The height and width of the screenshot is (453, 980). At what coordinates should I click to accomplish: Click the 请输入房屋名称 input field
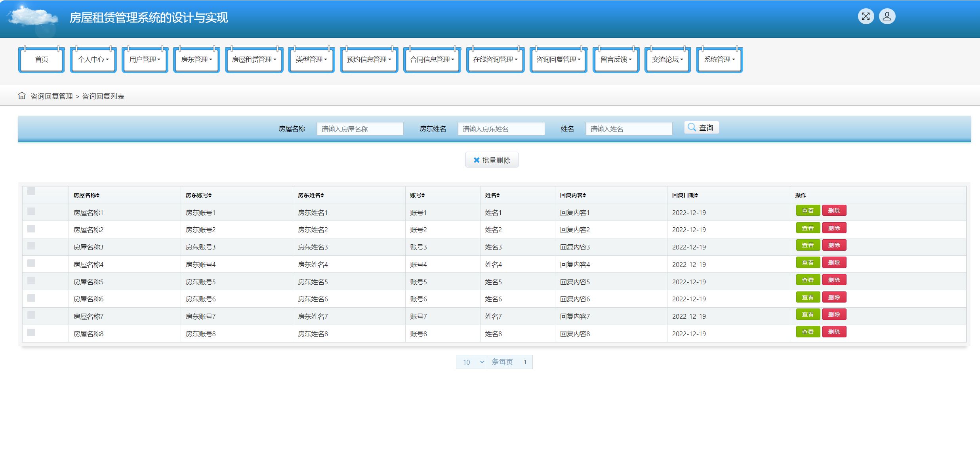[360, 129]
